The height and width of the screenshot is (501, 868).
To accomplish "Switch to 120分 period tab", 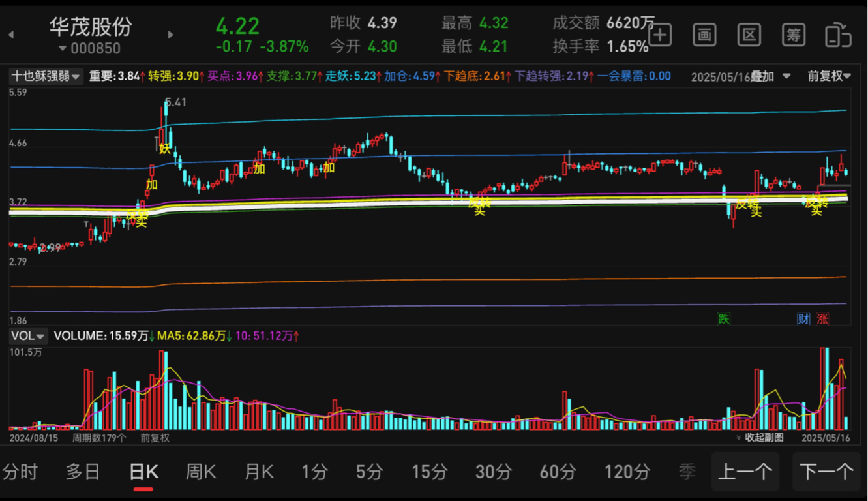I will pyautogui.click(x=627, y=471).
